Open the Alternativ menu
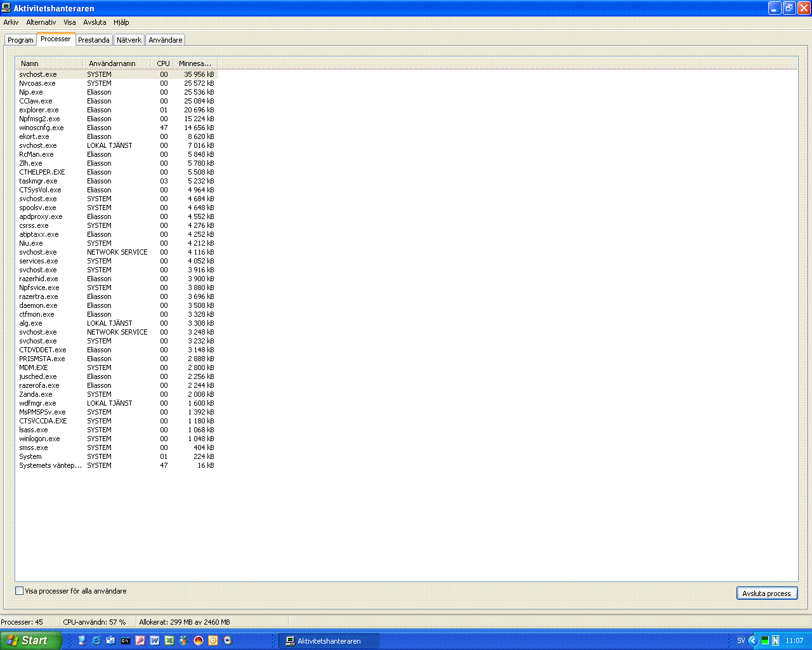 tap(41, 22)
